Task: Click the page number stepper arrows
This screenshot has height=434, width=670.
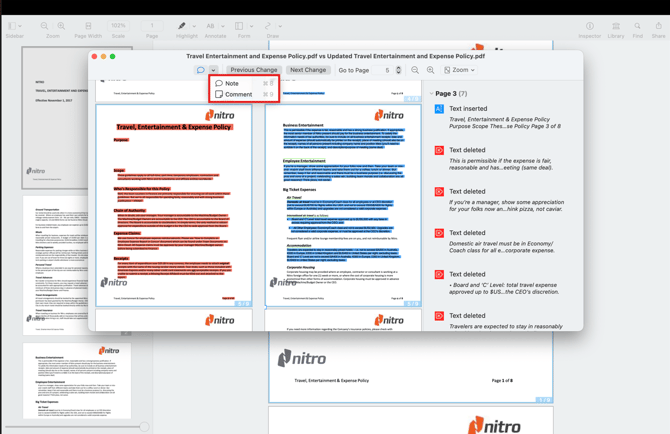Action: tap(398, 70)
